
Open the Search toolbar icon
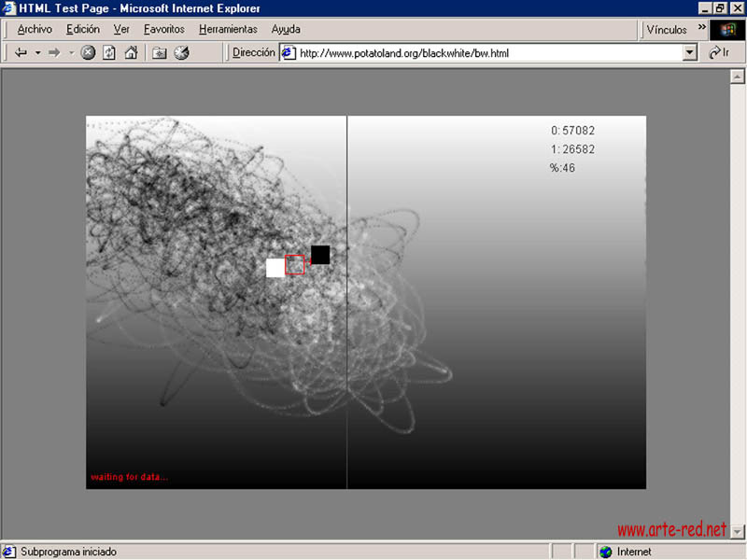tap(160, 53)
